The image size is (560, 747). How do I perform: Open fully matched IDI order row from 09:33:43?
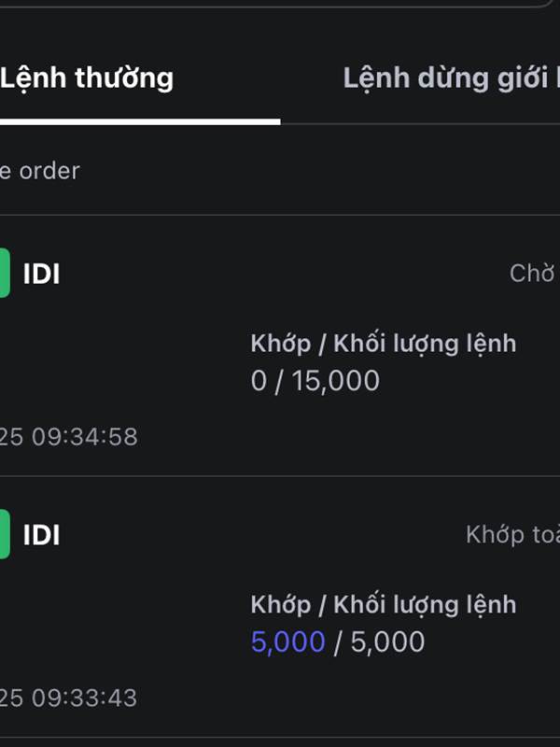point(280,606)
